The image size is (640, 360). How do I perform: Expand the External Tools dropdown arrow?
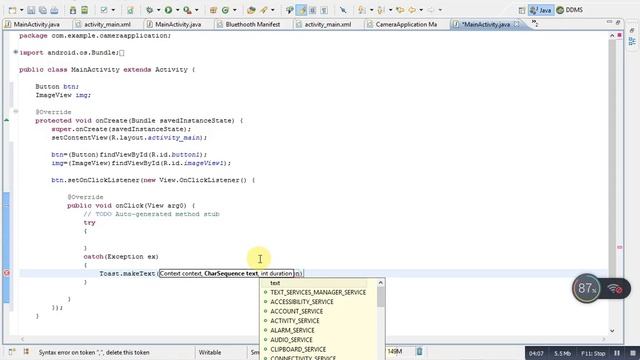tap(197, 10)
